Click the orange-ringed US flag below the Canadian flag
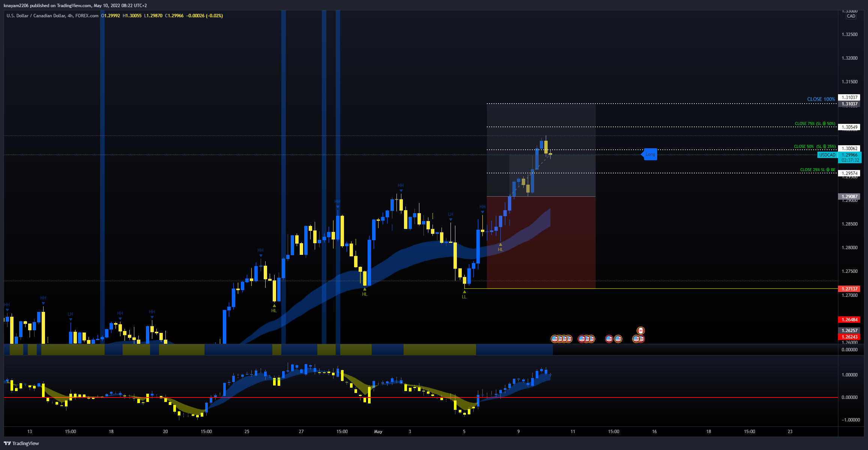This screenshot has width=868, height=450. click(636, 339)
